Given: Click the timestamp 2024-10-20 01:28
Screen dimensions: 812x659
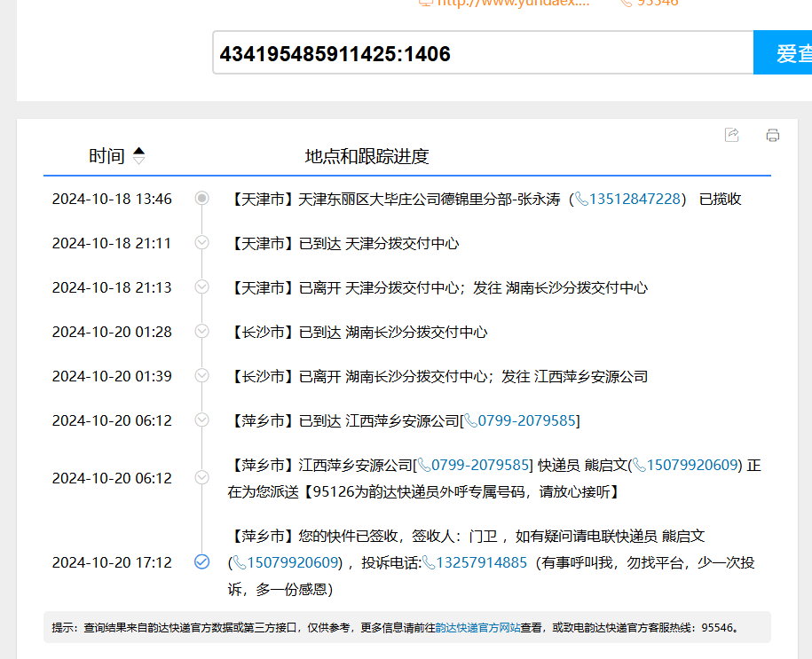Looking at the screenshot, I should click(x=112, y=332).
